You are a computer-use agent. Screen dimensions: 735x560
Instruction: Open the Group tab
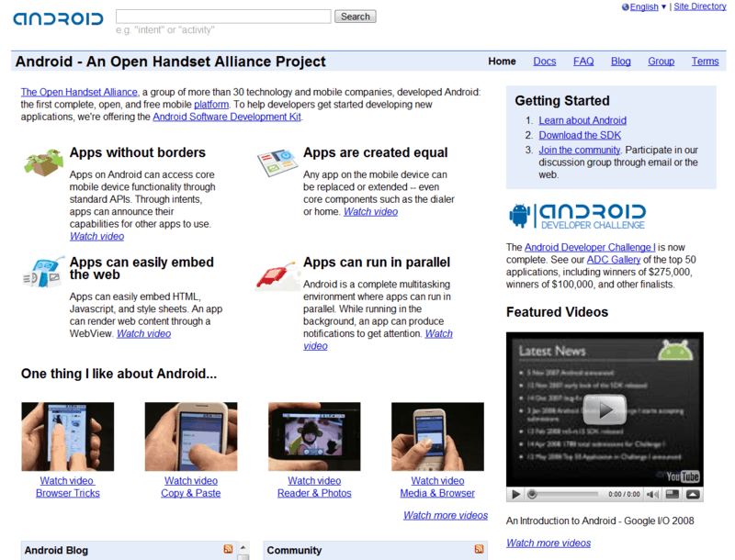[x=661, y=62]
